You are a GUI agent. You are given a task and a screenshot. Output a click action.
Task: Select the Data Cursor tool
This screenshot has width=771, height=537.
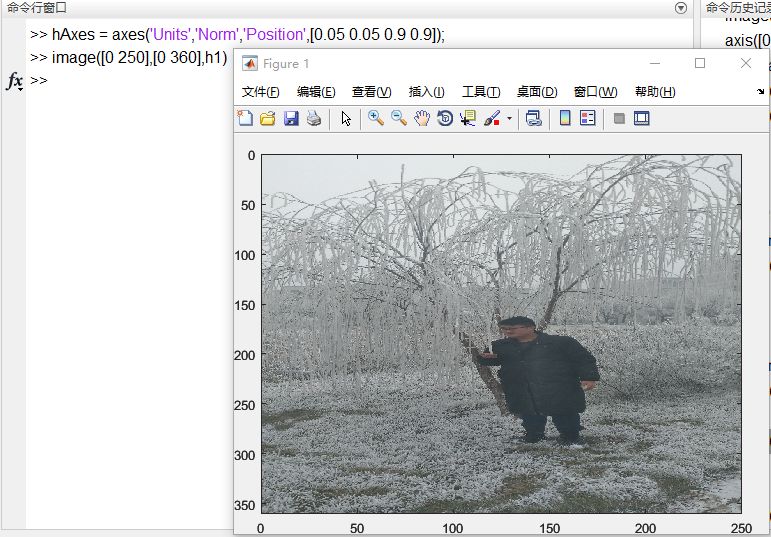tap(468, 118)
